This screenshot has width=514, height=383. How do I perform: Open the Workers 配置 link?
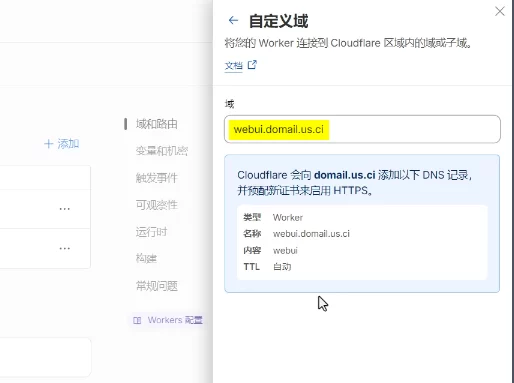[175, 320]
